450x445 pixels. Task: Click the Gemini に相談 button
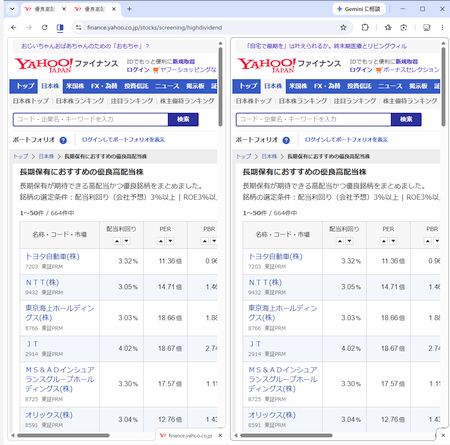pos(359,9)
